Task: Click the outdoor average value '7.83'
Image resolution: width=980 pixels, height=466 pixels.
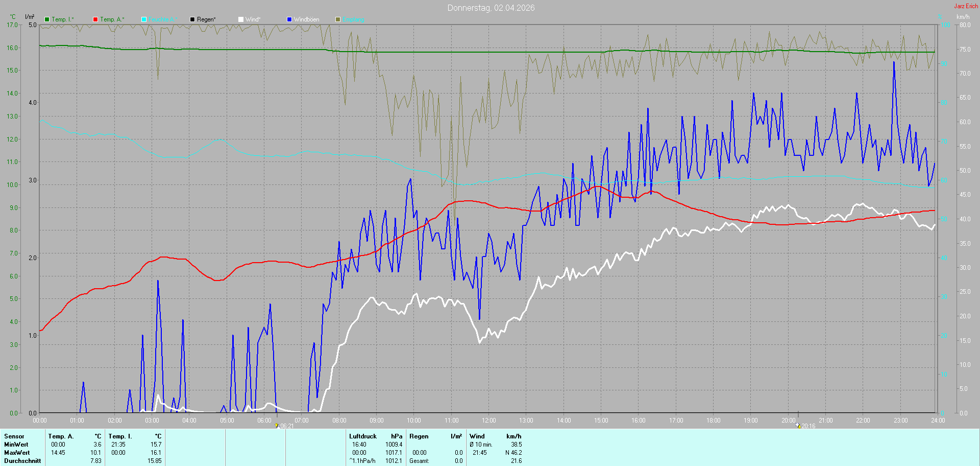Action: pyautogui.click(x=96, y=461)
